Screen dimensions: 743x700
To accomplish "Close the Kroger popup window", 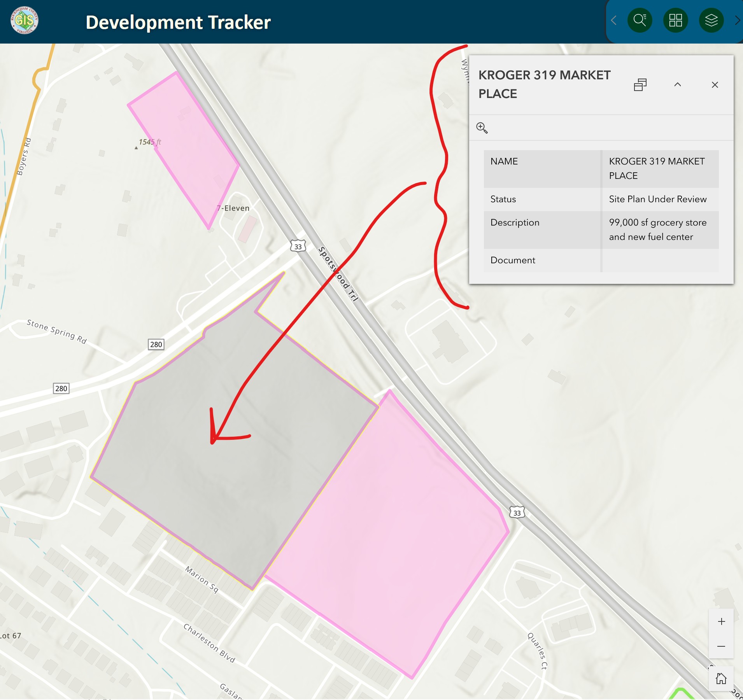I will coord(715,85).
